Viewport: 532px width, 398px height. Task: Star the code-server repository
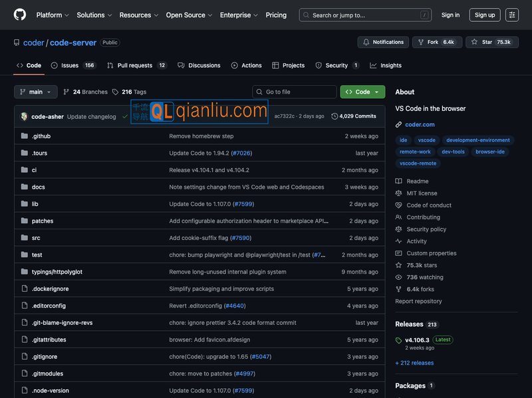click(491, 42)
